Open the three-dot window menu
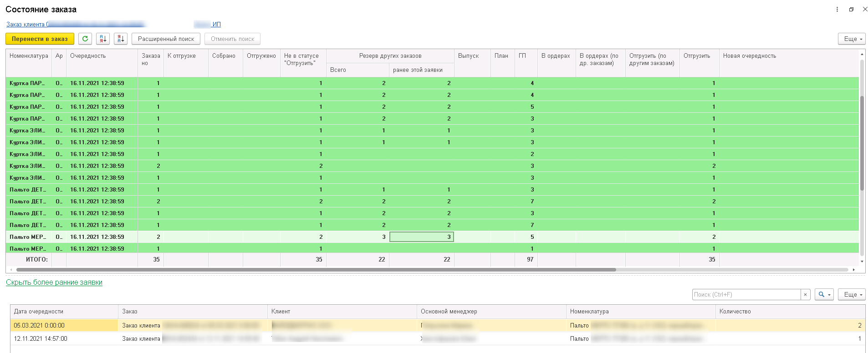Screen dimensions: 868x353 point(837,10)
